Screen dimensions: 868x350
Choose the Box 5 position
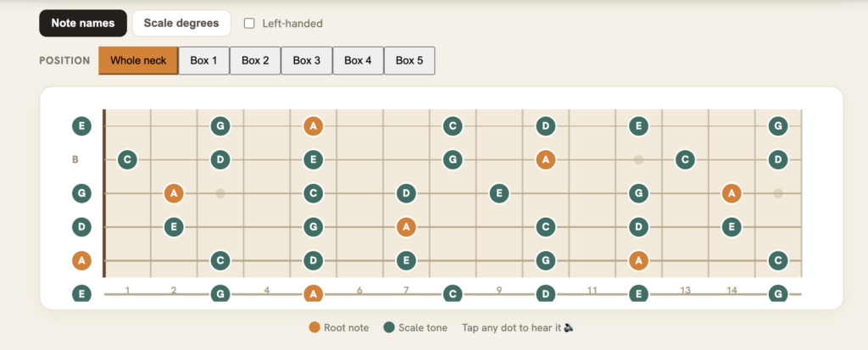tap(409, 60)
